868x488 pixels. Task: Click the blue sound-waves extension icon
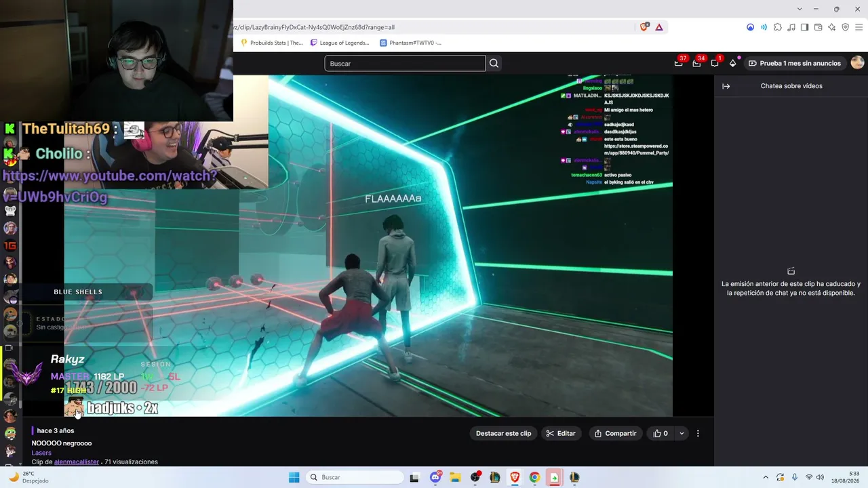[x=764, y=27]
